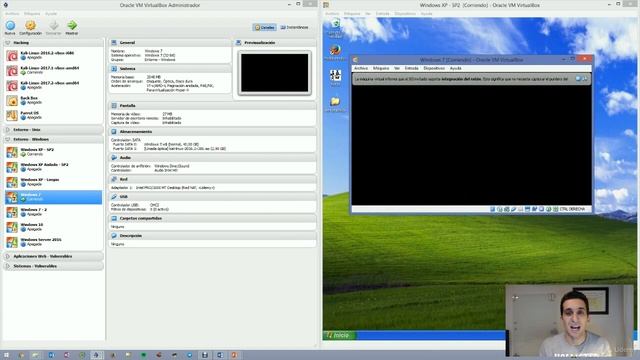Click the XP Inicio start button
The image size is (640, 360).
coord(339,335)
